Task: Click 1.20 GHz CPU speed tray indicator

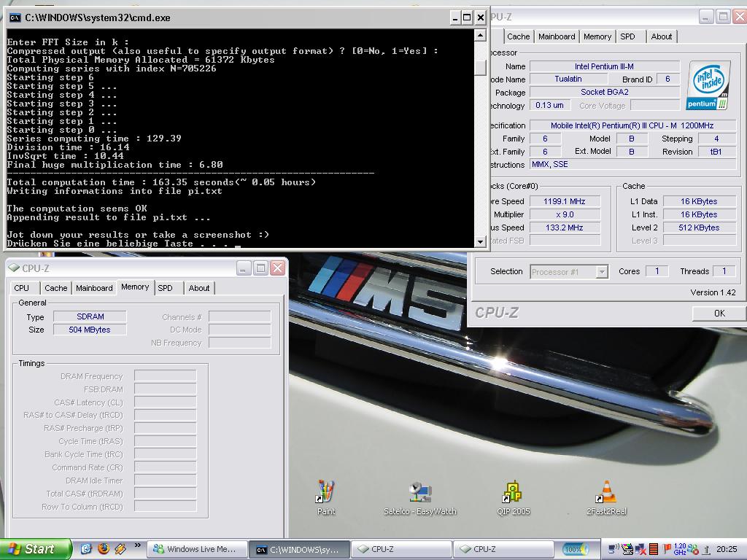Action: pos(681,549)
